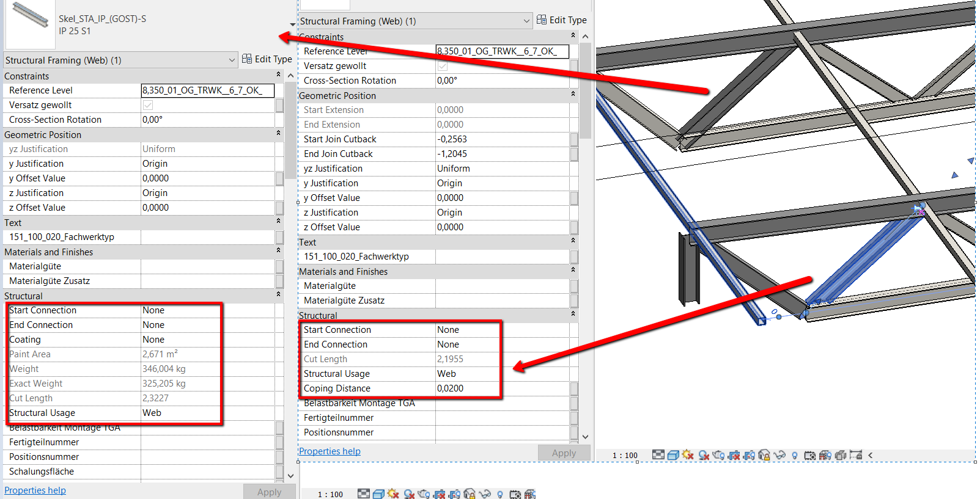Collapse Text section in right panel
980x499 pixels.
(x=573, y=240)
